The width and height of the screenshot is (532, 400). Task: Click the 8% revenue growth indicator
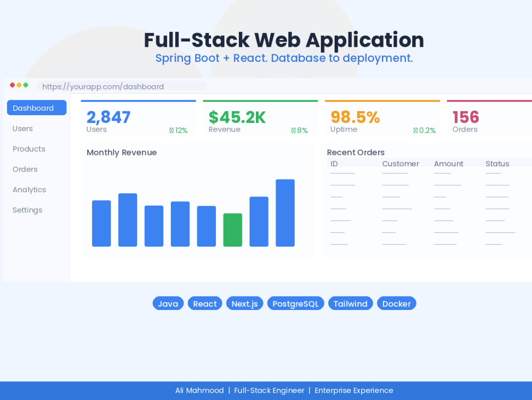300,130
